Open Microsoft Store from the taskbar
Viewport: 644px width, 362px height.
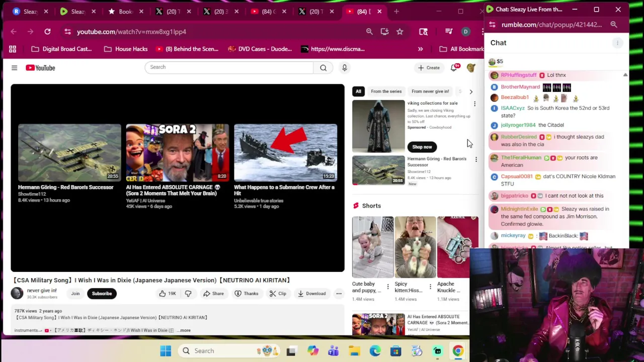[396, 351]
